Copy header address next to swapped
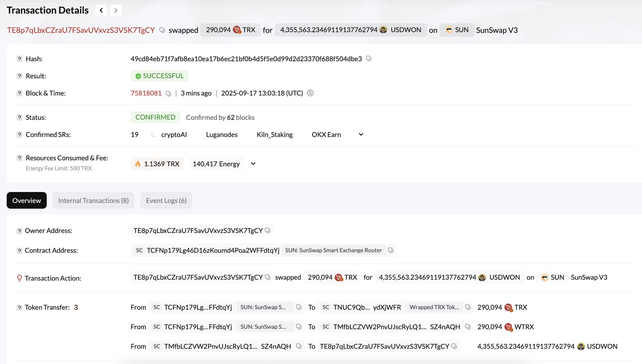The image size is (642, 364). coord(162,30)
